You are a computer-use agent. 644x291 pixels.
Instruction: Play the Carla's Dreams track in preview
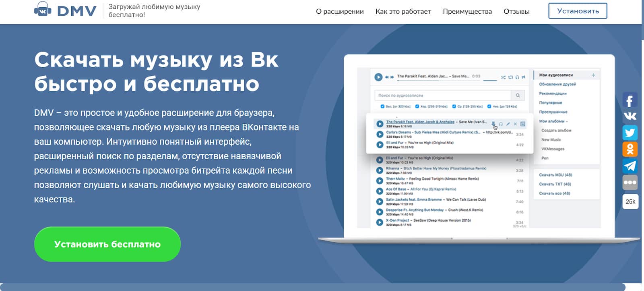(380, 134)
